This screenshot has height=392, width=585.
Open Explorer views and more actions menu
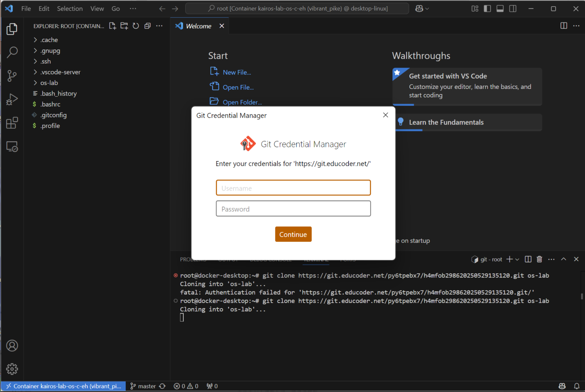[x=159, y=26]
